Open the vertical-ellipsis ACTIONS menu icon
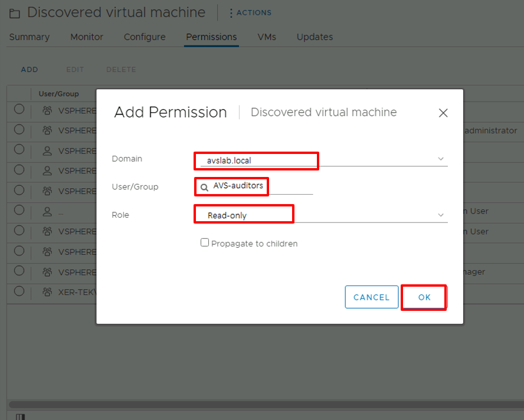This screenshot has width=524, height=420. click(232, 12)
